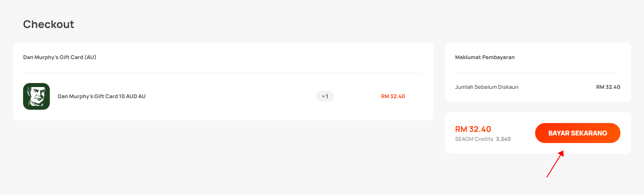644x195 pixels.
Task: Open the Dan Murphy's product logo thumbnail
Action: click(36, 96)
